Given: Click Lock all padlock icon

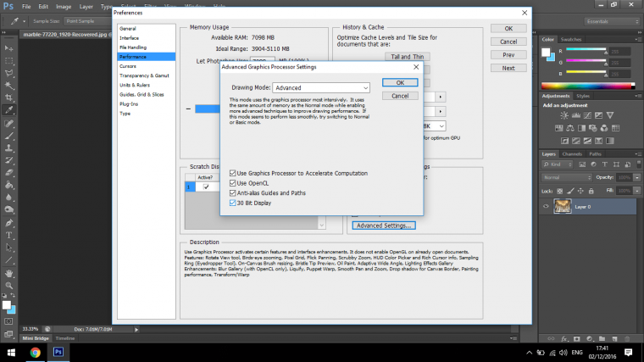Looking at the screenshot, I should (x=591, y=191).
